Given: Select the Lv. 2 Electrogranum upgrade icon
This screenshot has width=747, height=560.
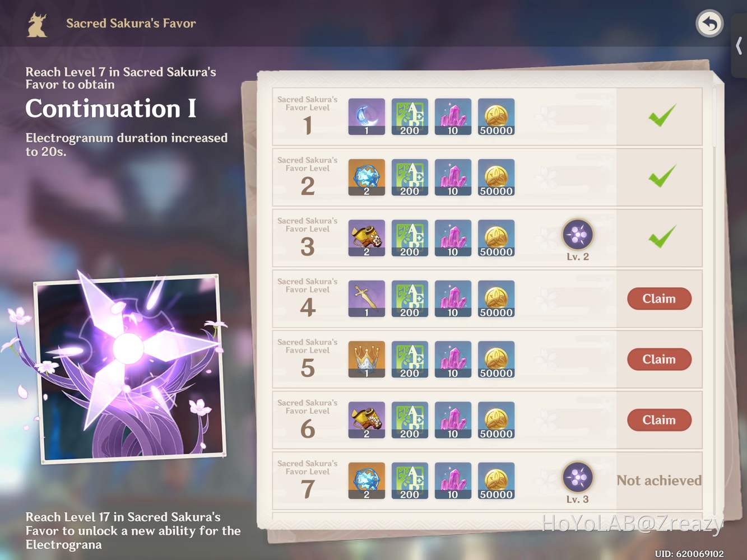Looking at the screenshot, I should tap(578, 234).
